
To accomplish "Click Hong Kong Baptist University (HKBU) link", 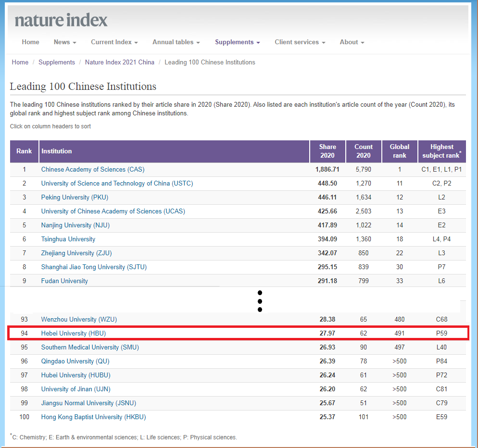I will (93, 417).
